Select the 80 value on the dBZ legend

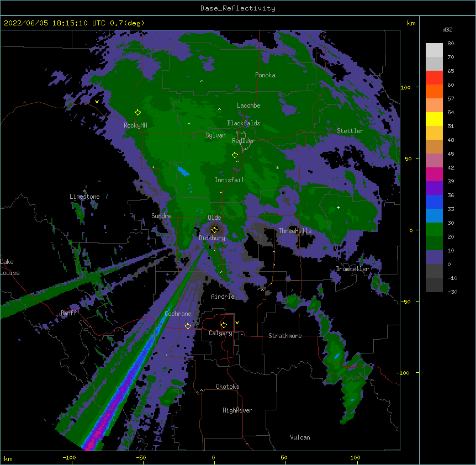(451, 44)
